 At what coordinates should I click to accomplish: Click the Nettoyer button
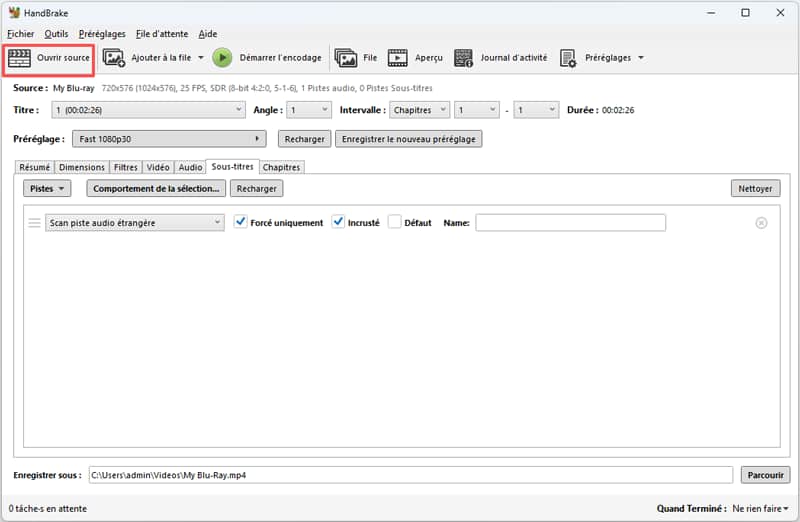pyautogui.click(x=755, y=189)
